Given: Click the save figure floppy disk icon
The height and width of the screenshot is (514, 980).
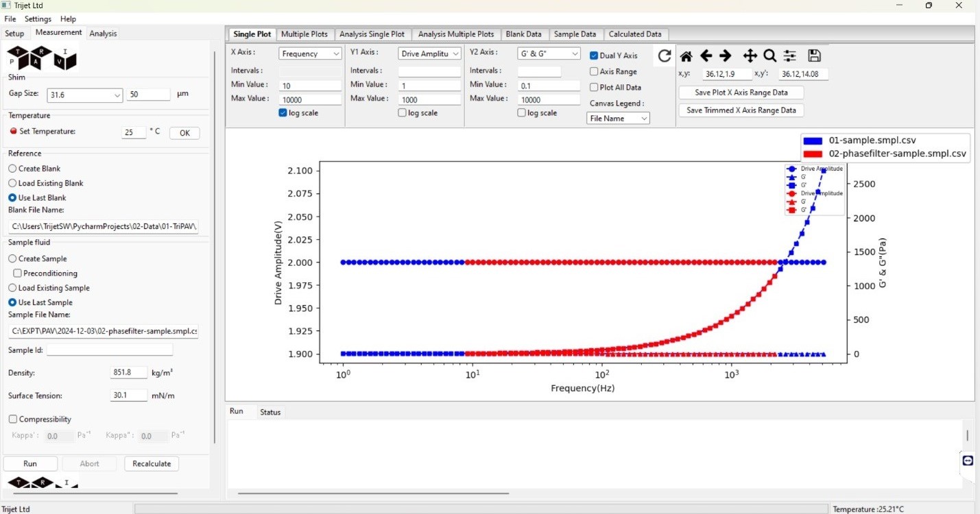Looking at the screenshot, I should pyautogui.click(x=814, y=56).
